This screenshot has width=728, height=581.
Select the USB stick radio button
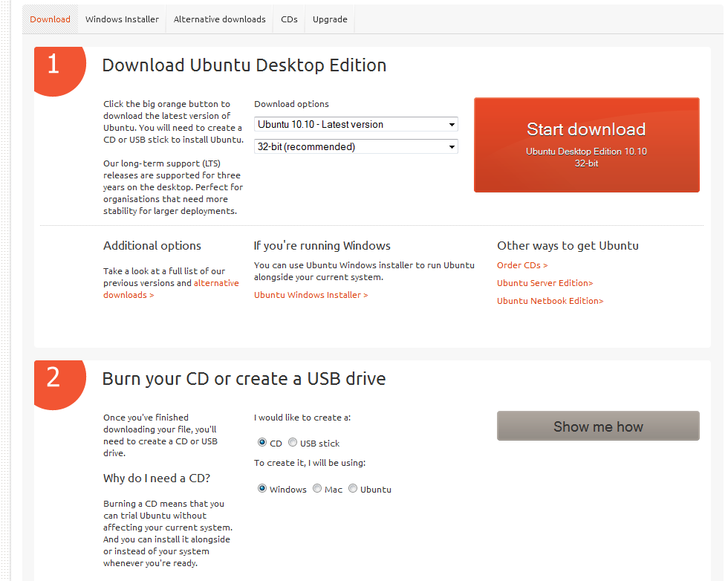[x=293, y=442]
